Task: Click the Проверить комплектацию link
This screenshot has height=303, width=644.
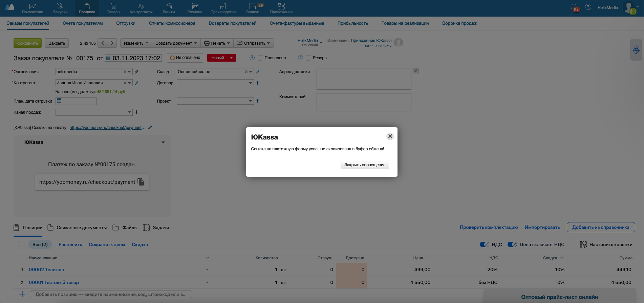Action: click(489, 227)
